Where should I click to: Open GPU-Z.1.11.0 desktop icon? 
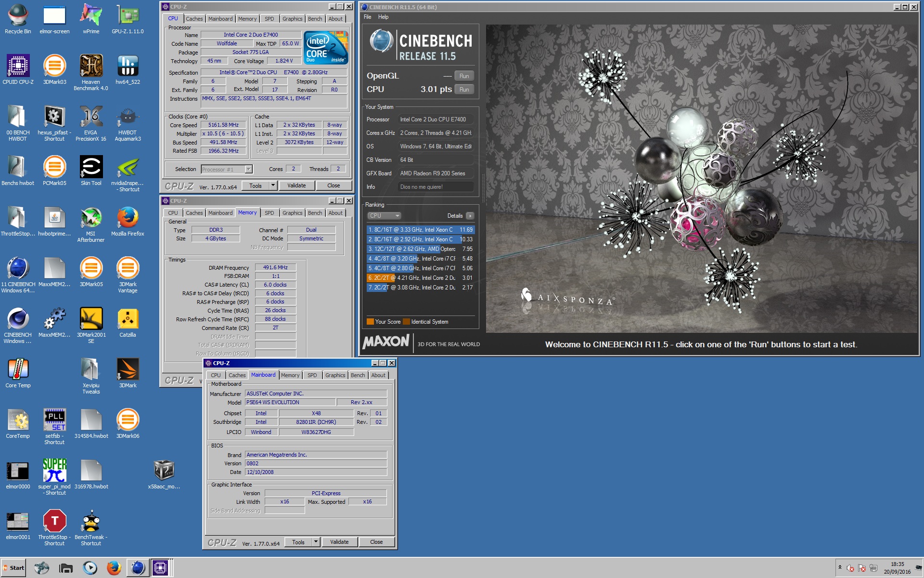coord(128,18)
